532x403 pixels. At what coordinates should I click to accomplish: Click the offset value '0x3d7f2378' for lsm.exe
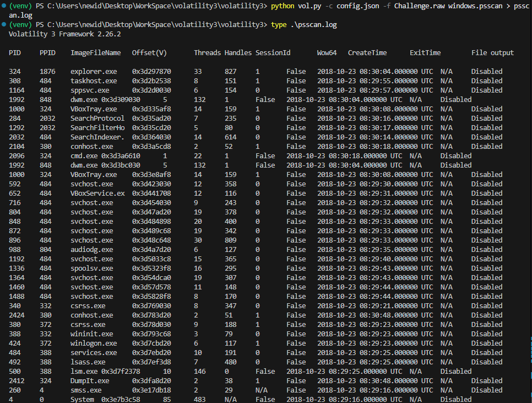point(121,372)
